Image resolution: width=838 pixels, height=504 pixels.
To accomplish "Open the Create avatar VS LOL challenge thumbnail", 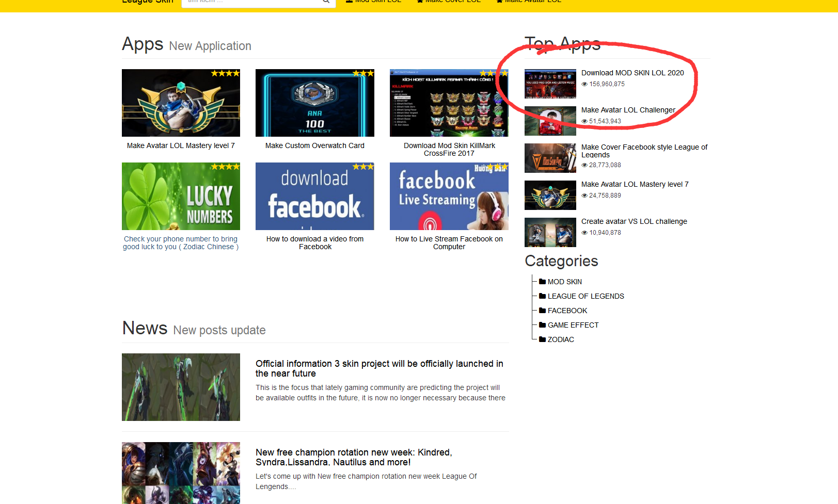I will coord(550,232).
